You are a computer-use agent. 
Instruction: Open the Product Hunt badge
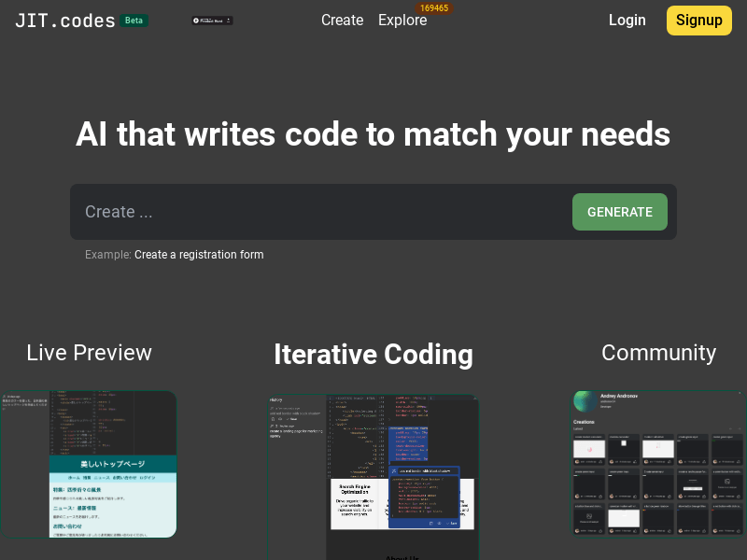(212, 21)
